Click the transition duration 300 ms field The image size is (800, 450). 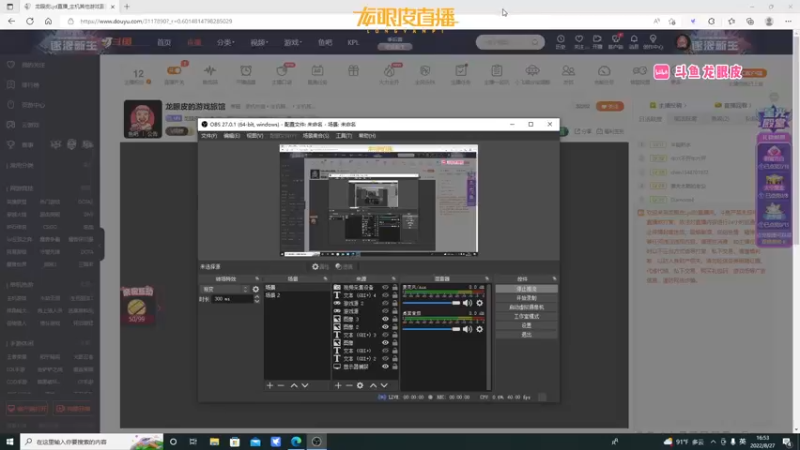click(x=232, y=299)
